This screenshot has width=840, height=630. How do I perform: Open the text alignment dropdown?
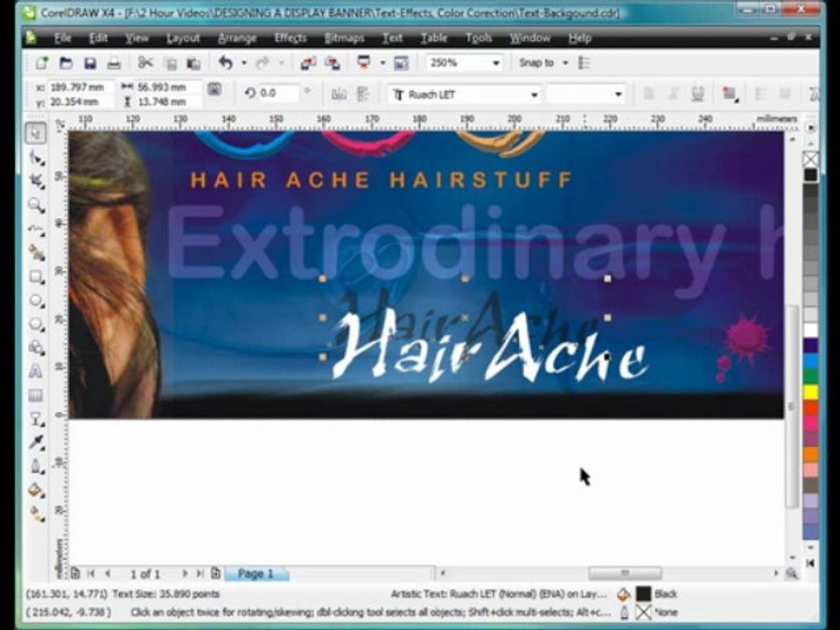click(729, 94)
